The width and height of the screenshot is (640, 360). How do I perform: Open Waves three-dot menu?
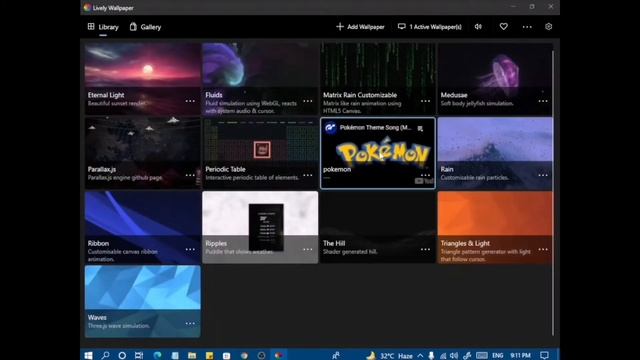190,324
